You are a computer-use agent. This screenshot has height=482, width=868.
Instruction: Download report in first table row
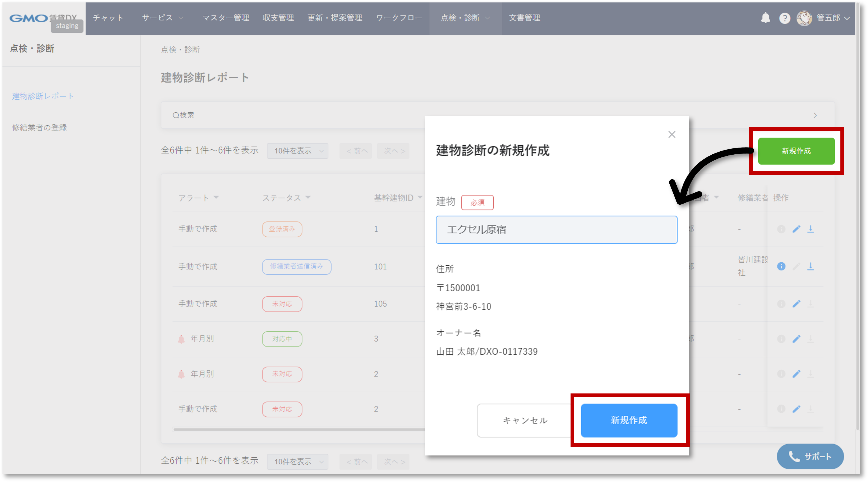coord(810,229)
